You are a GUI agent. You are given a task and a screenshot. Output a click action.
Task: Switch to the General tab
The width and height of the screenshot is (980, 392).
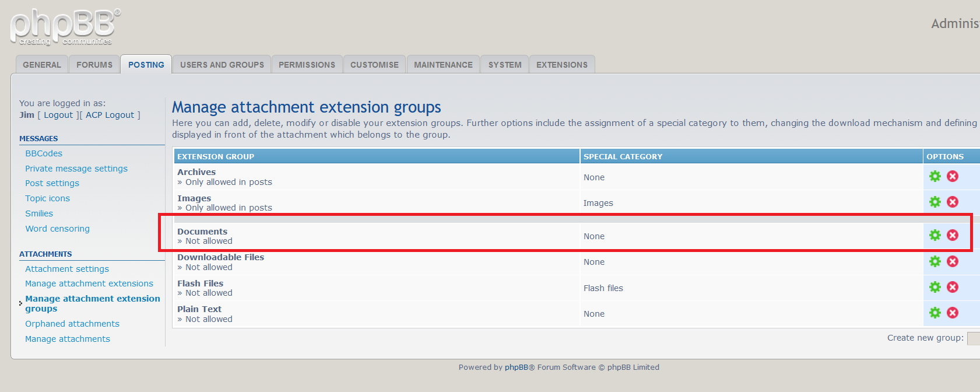tap(42, 65)
